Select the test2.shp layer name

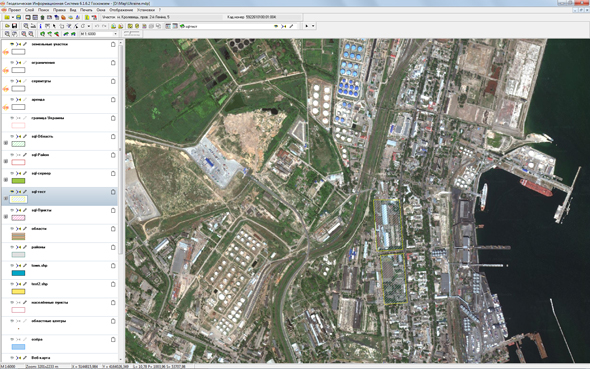click(40, 284)
